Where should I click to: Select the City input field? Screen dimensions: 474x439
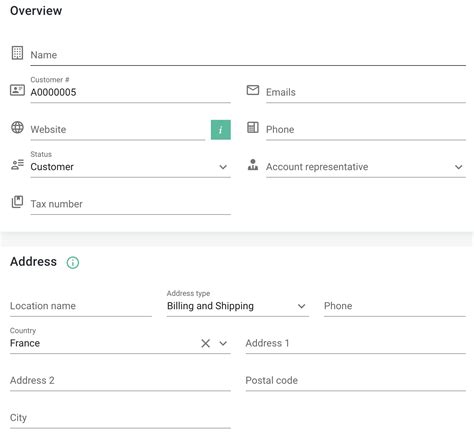pyautogui.click(x=120, y=418)
